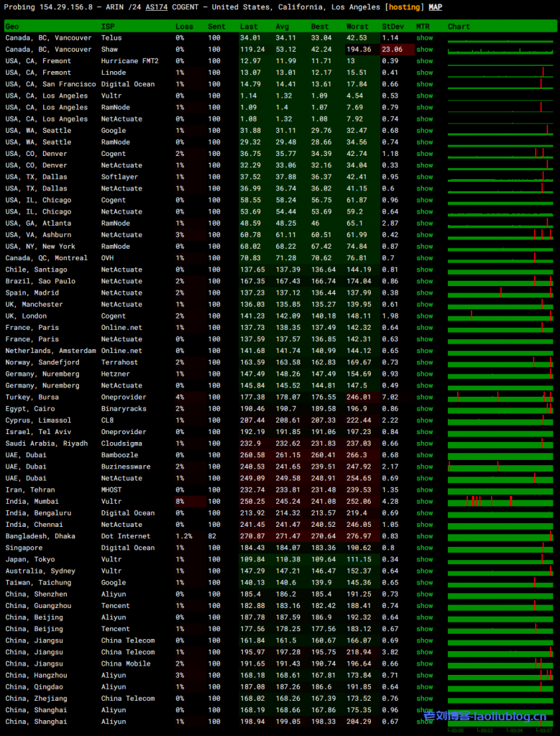Viewport: 560px width, 736px height.
Task: Open the laoliublog.com watermark link
Action: pos(485,717)
